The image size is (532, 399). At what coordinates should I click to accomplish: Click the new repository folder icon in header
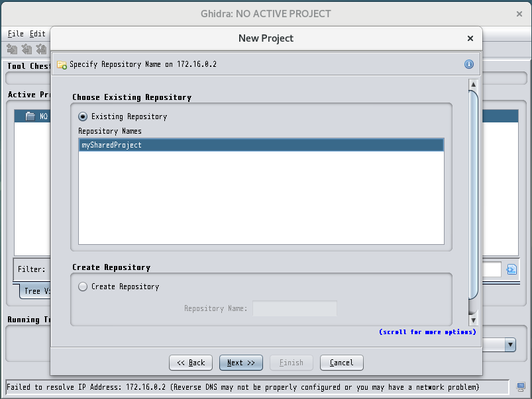62,65
